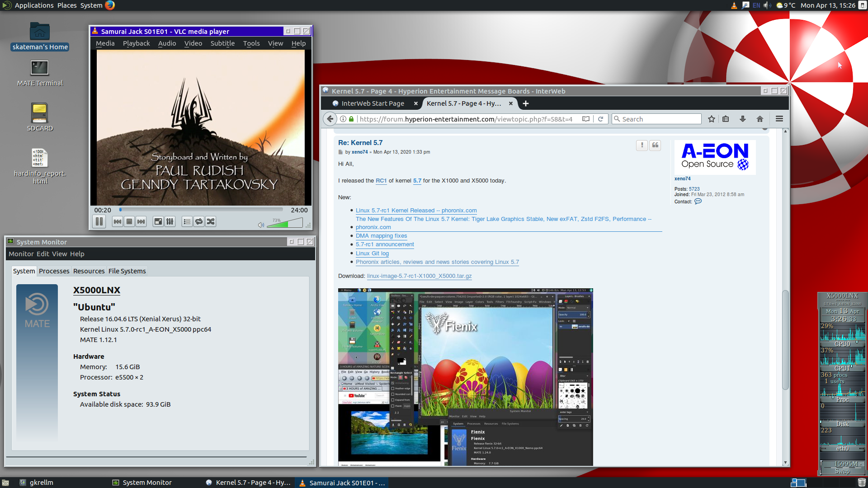Image resolution: width=868 pixels, height=488 pixels.
Task: Click the browser Search field
Action: 656,119
